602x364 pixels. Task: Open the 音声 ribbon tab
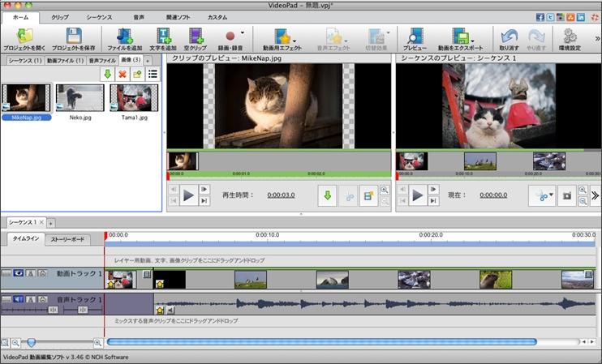pyautogui.click(x=139, y=17)
